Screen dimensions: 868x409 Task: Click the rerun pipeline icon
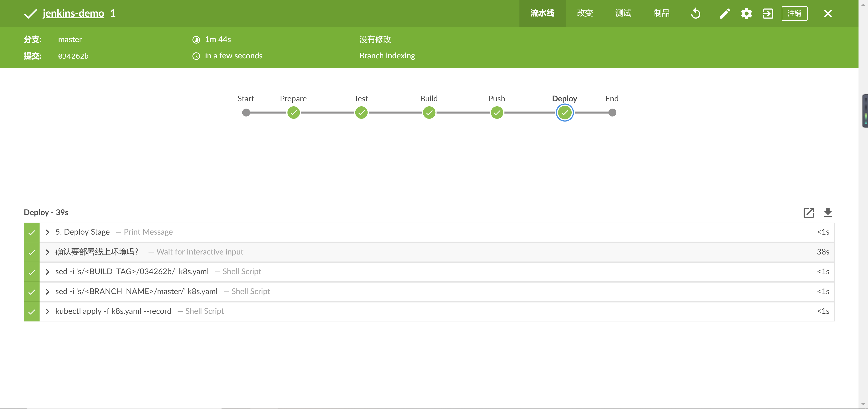point(696,14)
